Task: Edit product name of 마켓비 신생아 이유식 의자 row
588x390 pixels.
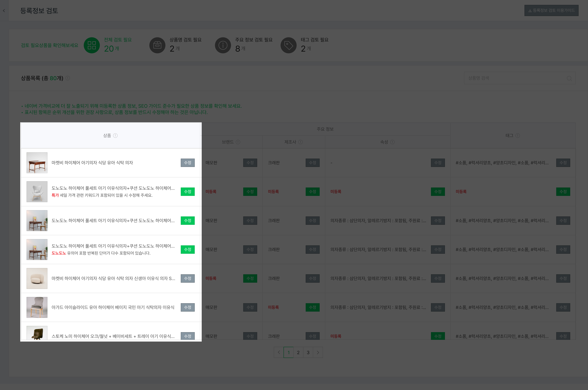Action: [188, 278]
